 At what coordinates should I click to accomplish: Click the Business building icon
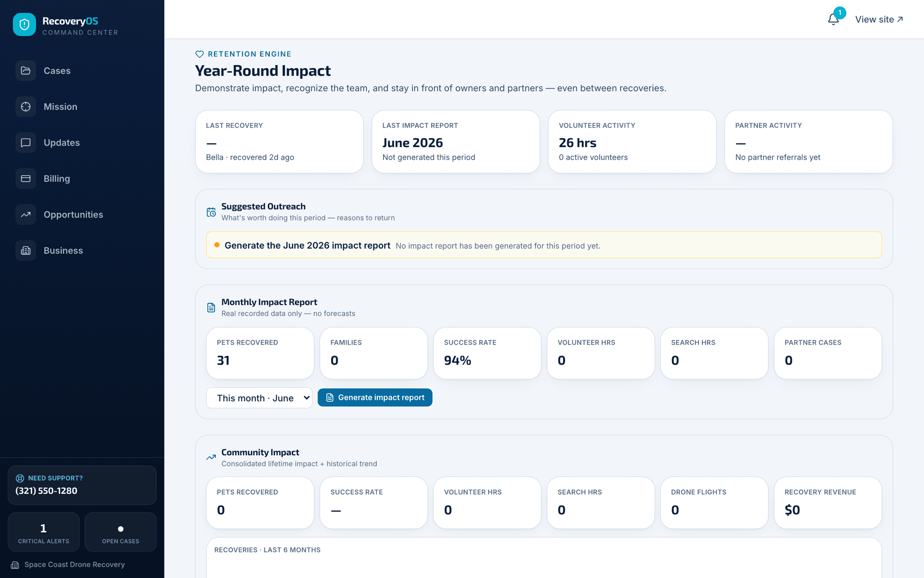pos(26,251)
